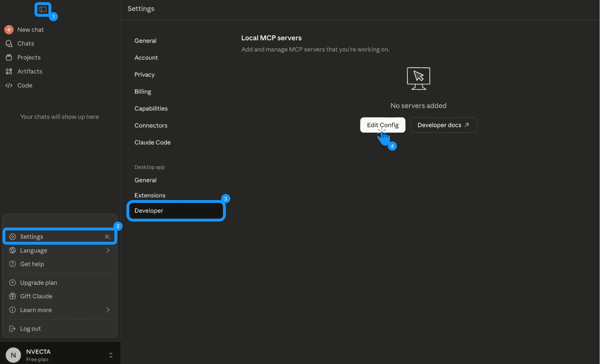The height and width of the screenshot is (364, 600).
Task: Toggle the sidebar collapse icon
Action: tap(43, 9)
